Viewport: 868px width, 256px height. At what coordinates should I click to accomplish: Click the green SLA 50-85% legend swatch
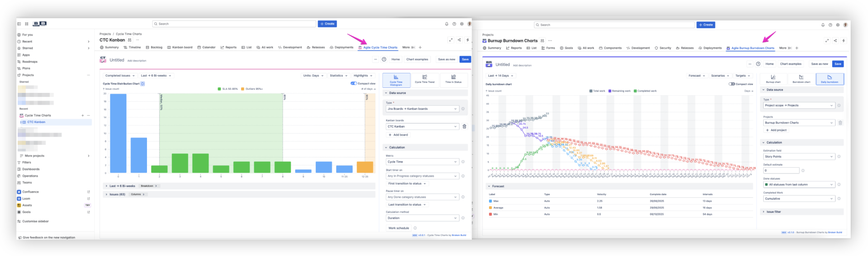point(219,89)
